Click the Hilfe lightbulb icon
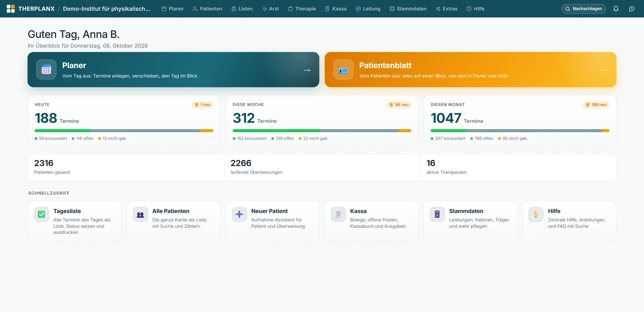 (536, 214)
